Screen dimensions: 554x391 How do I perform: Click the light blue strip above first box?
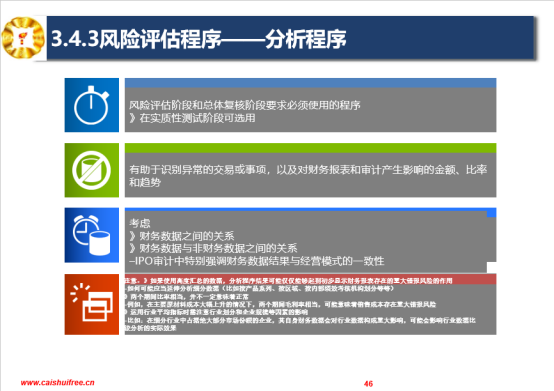click(310, 83)
